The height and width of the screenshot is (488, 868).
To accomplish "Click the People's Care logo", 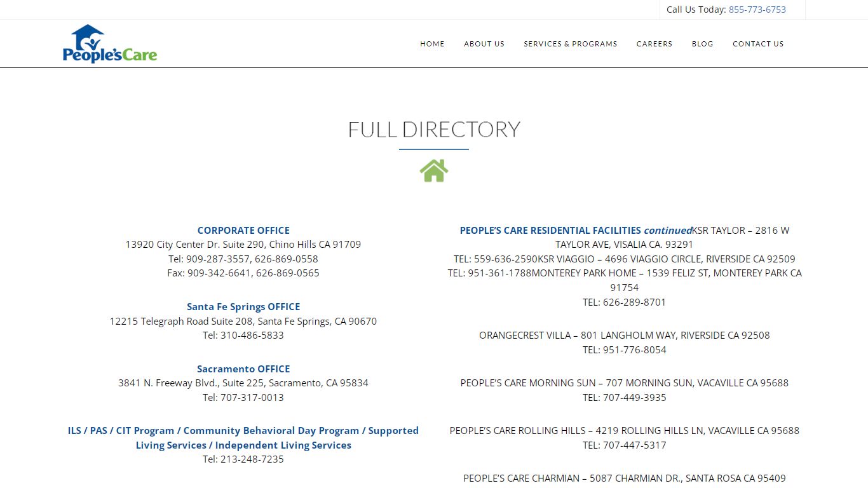I will click(x=110, y=44).
